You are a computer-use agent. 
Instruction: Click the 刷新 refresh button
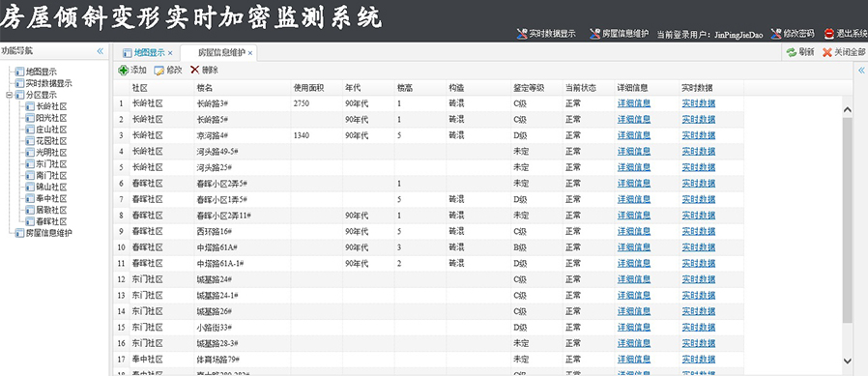(x=800, y=52)
